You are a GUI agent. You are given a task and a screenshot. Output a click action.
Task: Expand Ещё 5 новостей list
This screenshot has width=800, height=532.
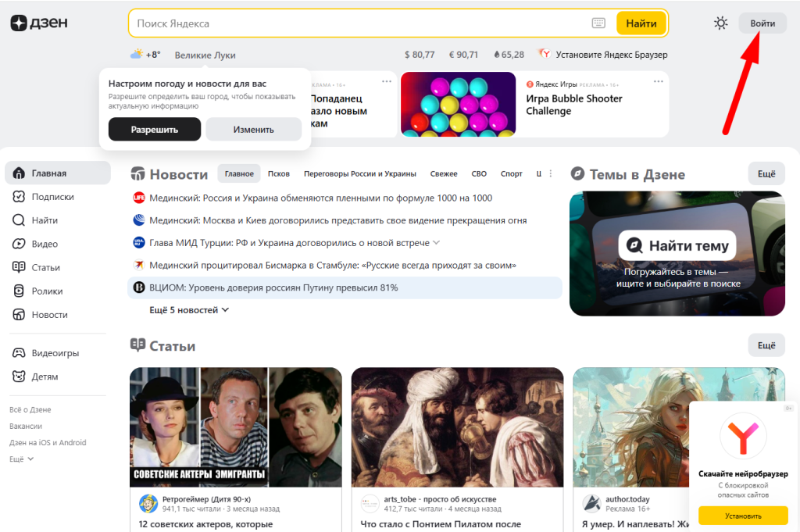click(189, 309)
